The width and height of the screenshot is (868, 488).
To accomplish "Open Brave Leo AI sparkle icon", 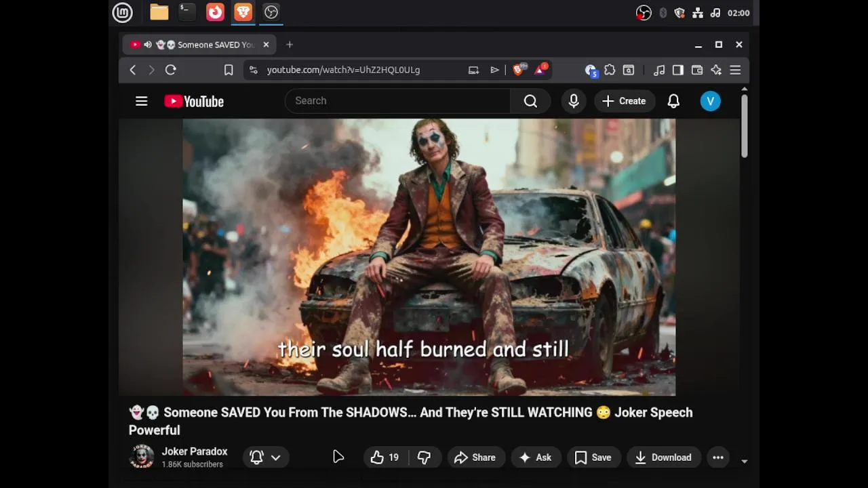I will 716,70.
